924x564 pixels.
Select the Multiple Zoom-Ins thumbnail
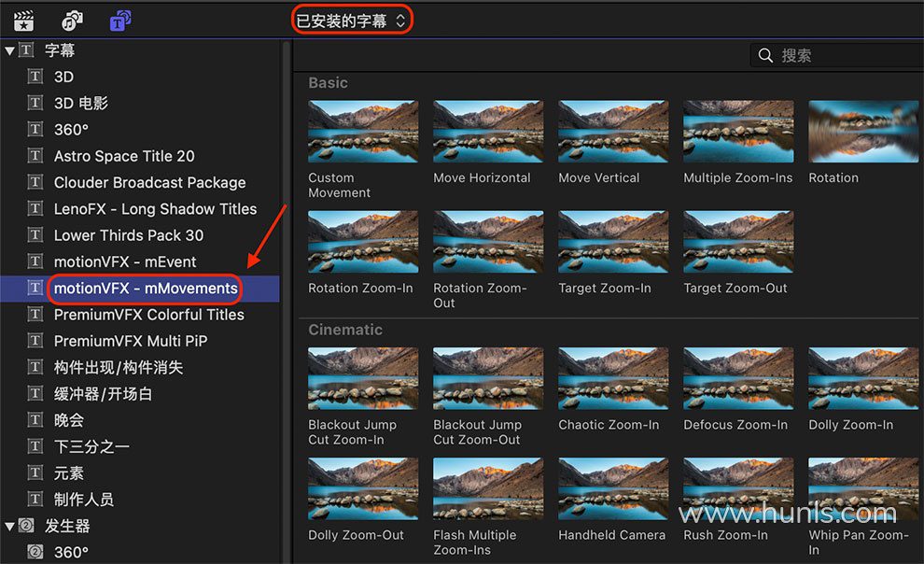[738, 132]
